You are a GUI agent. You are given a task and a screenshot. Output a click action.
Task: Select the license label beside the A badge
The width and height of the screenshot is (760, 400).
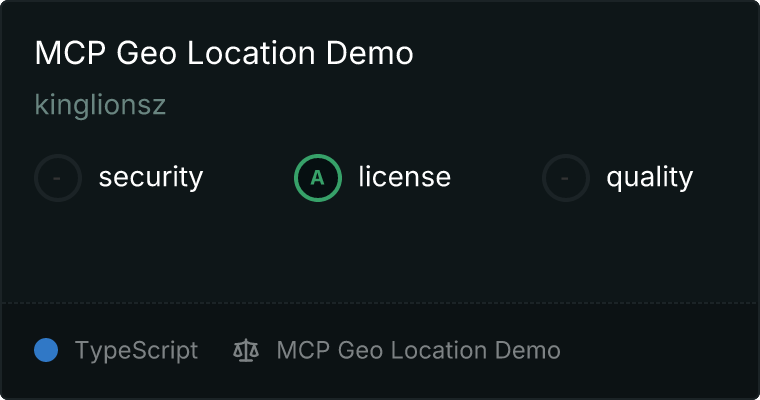[405, 176]
